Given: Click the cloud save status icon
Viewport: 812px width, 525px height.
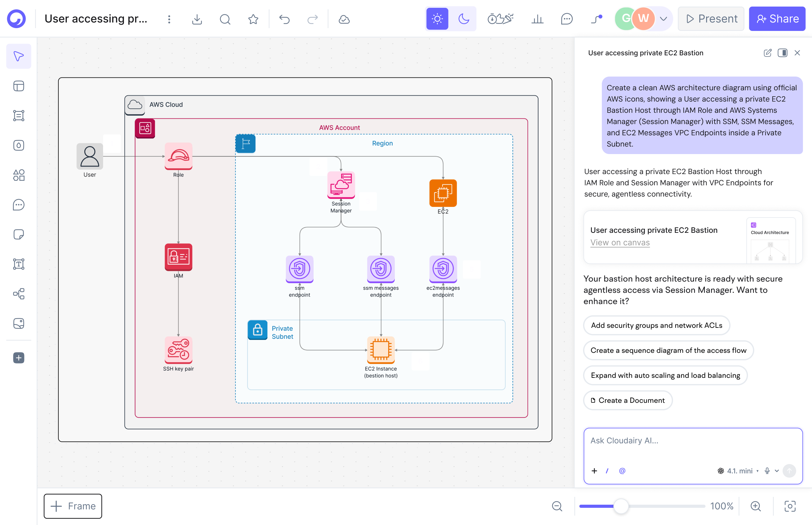Looking at the screenshot, I should point(344,19).
